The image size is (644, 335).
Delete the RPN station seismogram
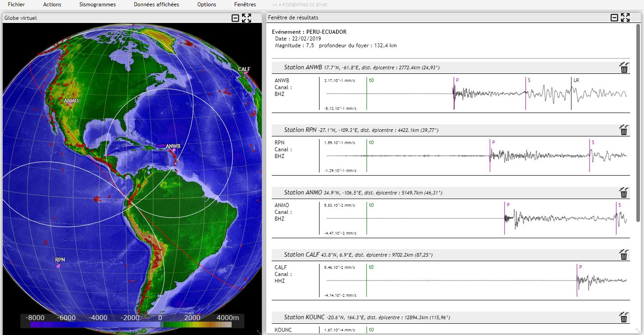click(x=624, y=130)
